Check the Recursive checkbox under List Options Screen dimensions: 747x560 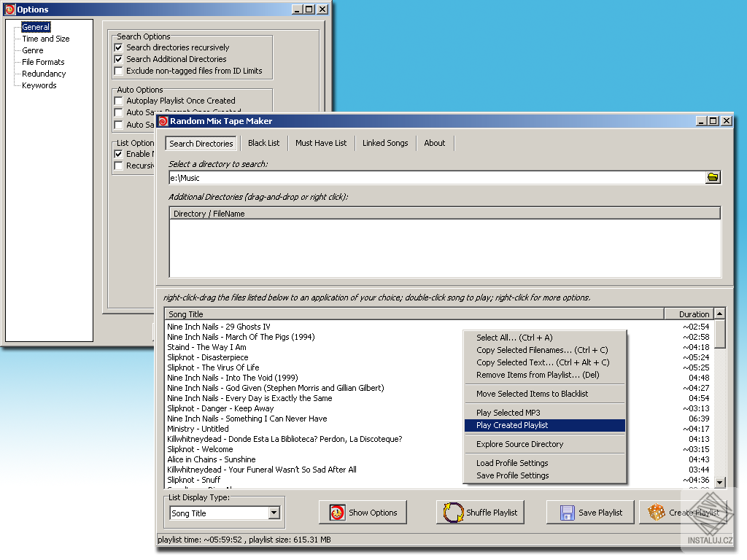(119, 166)
